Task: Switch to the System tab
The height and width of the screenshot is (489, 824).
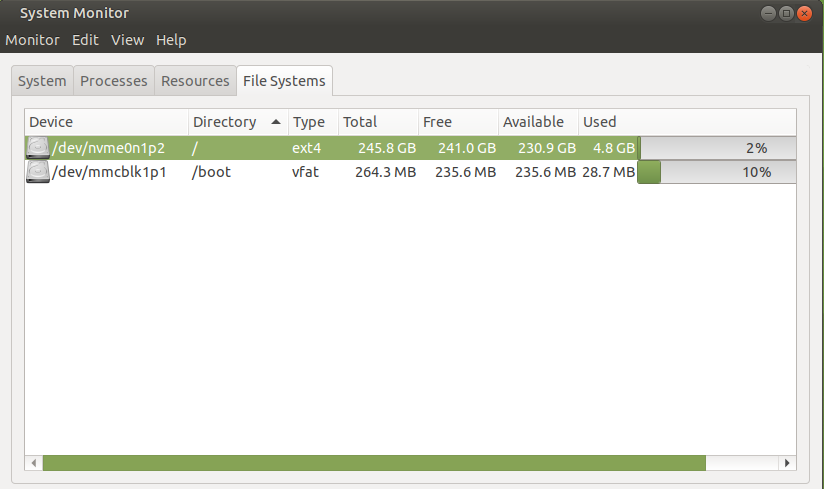Action: tap(42, 81)
